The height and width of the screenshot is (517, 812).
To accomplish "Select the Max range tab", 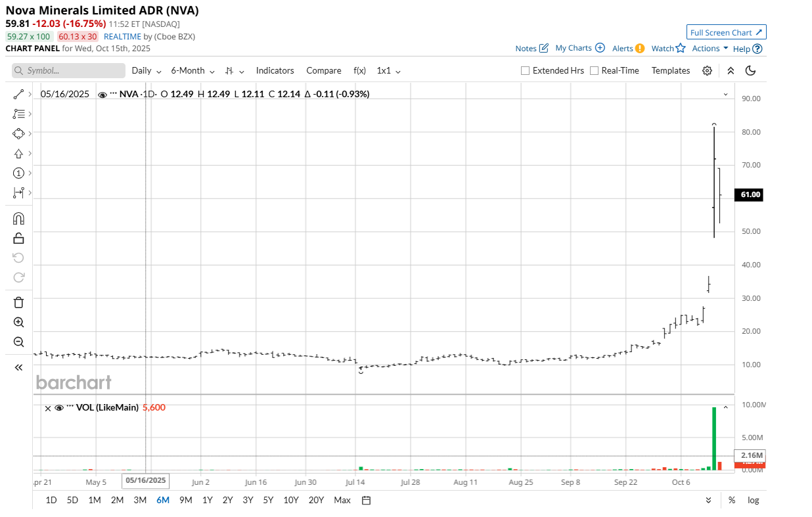I will 342,500.
